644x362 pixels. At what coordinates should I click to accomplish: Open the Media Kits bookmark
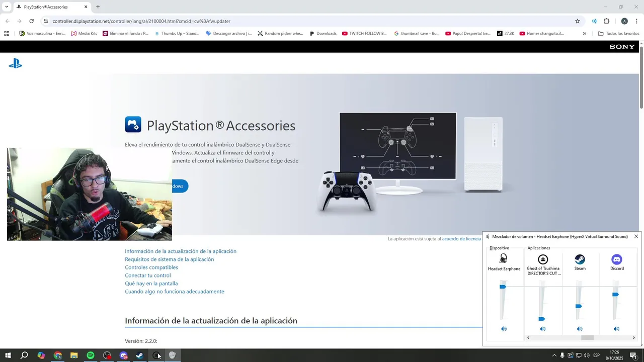coord(84,34)
